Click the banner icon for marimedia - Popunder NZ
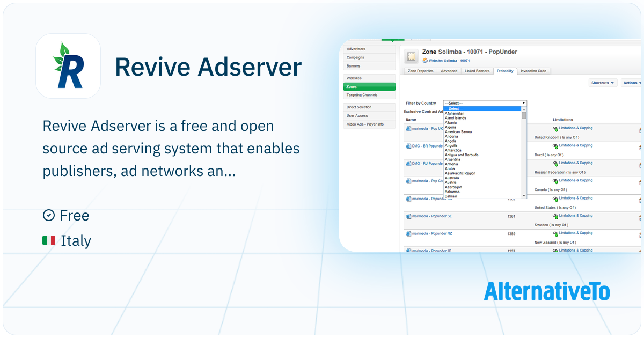 pos(408,234)
